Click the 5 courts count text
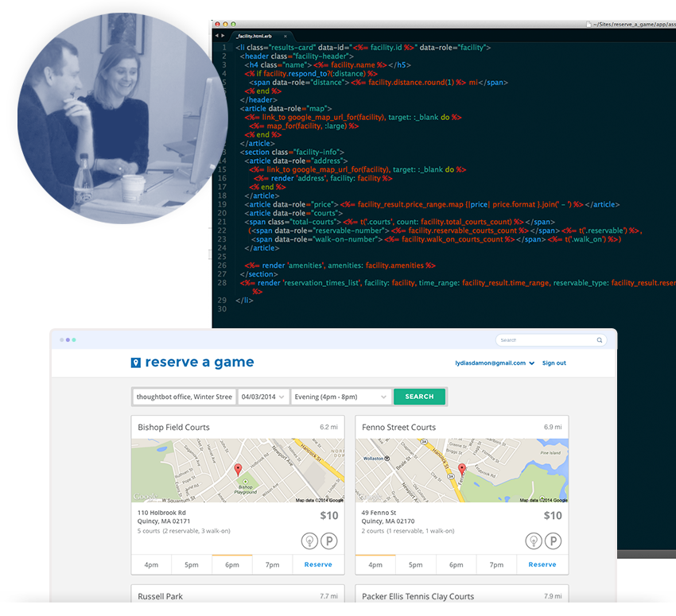Screen dimensions: 676x616 (x=184, y=531)
